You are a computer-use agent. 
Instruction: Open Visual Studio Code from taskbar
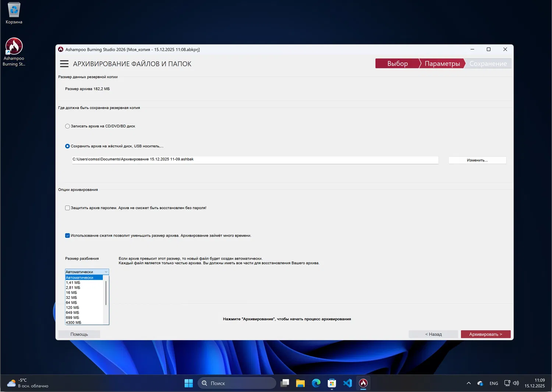347,383
